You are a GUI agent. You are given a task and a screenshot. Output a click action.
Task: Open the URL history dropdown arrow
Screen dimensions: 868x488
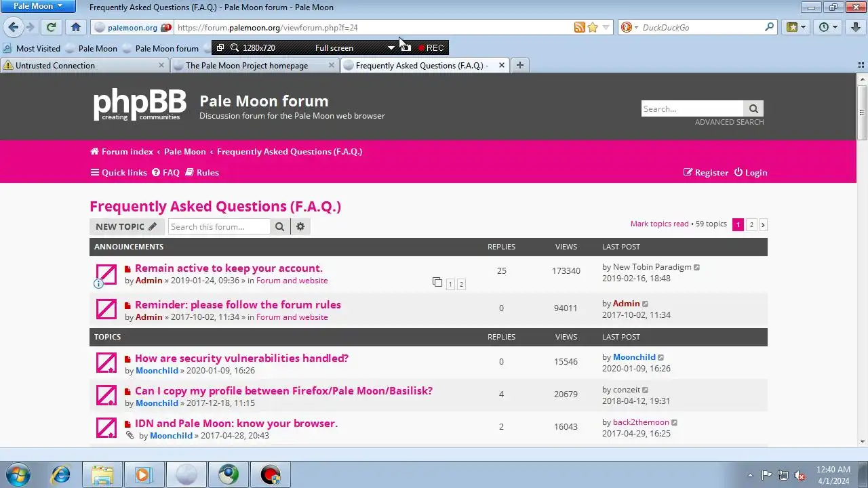click(x=606, y=27)
